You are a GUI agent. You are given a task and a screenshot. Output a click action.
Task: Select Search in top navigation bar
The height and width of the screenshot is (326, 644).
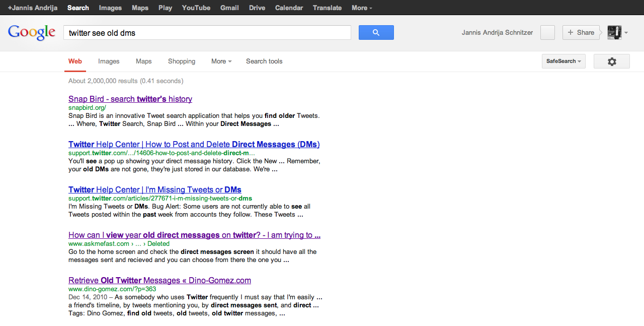click(x=78, y=8)
